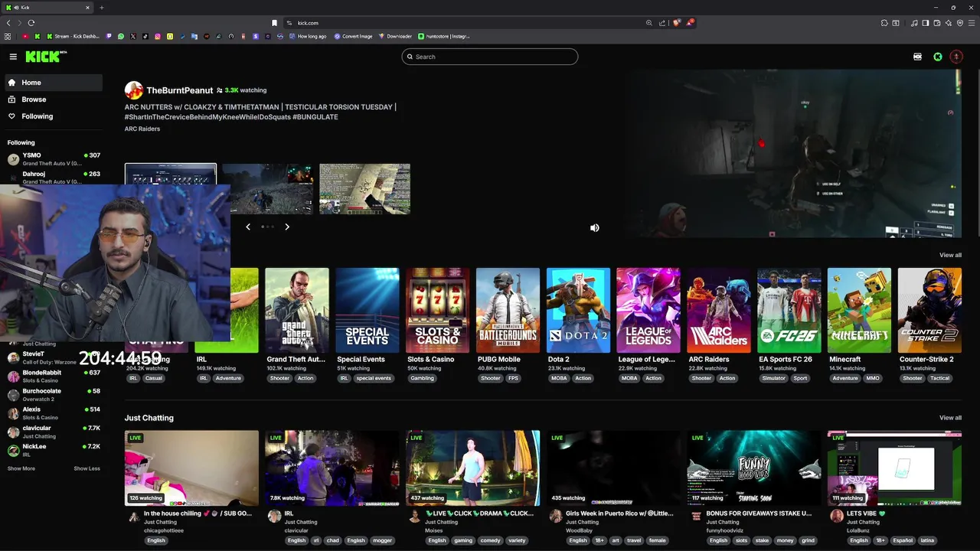Open the Convert Image bookmark

tap(353, 36)
